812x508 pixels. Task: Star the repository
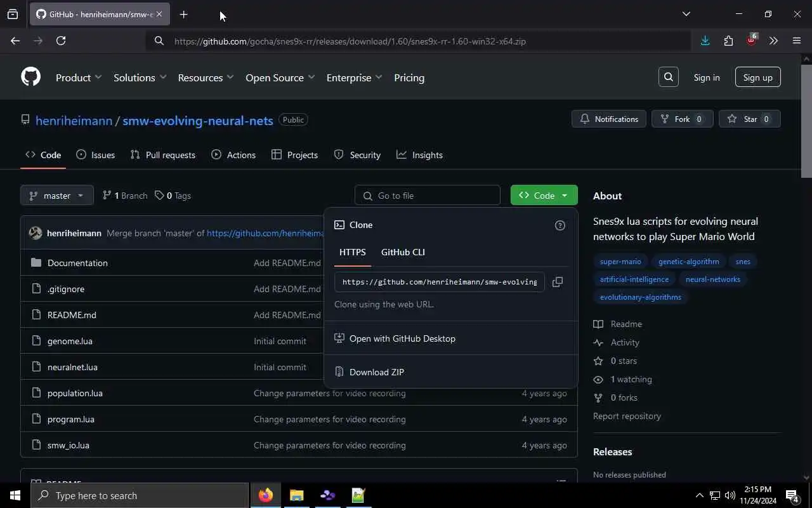(750, 119)
